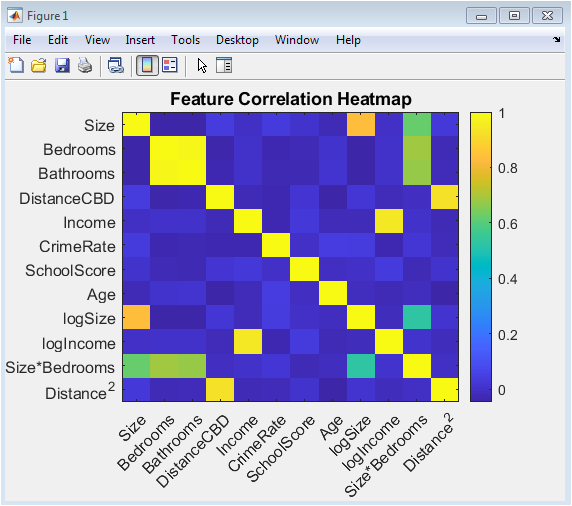The height and width of the screenshot is (506, 572).
Task: Print the figure with the printer icon
Action: tap(85, 66)
